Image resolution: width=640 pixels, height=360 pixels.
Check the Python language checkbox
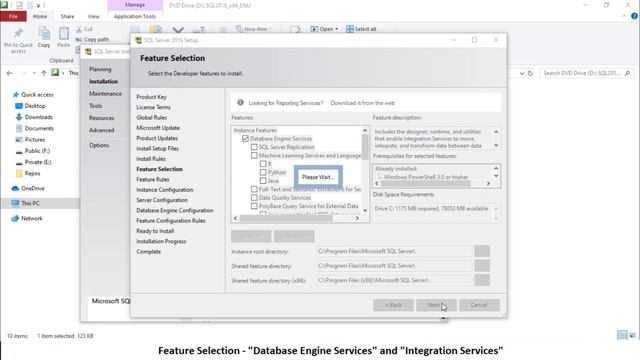click(263, 172)
